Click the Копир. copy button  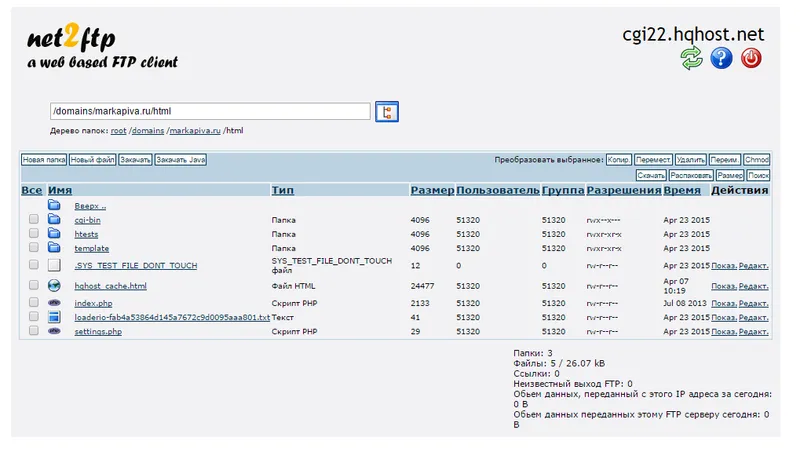619,160
